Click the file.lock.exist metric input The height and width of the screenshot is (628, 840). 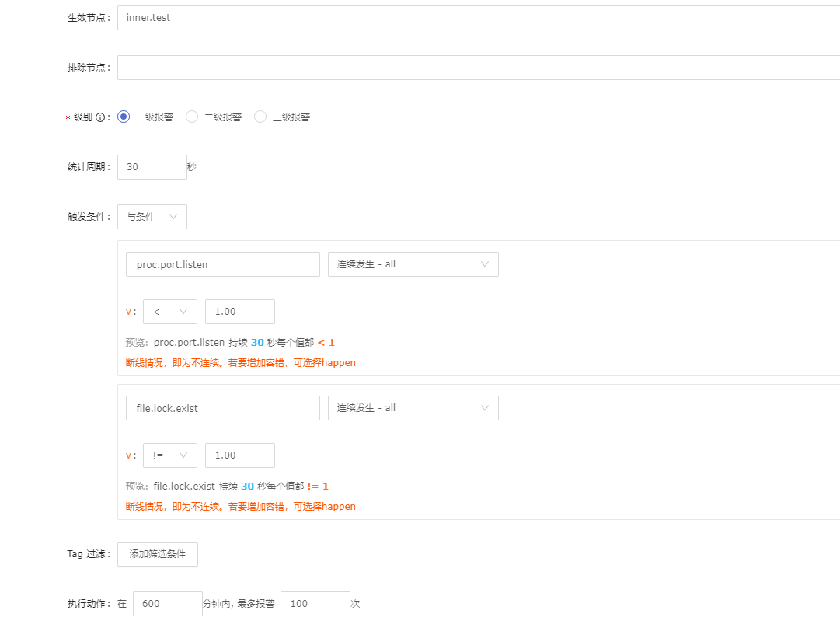(223, 408)
